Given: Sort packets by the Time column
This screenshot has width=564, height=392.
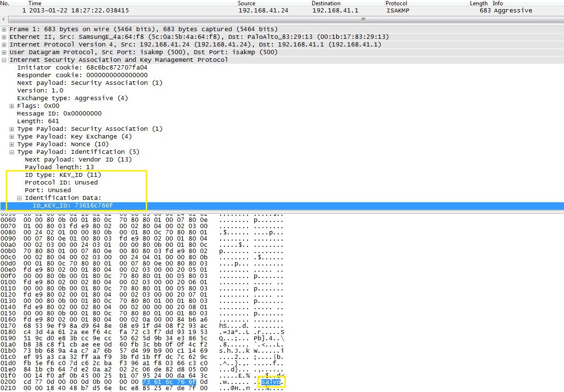Looking at the screenshot, I should pos(35,3).
